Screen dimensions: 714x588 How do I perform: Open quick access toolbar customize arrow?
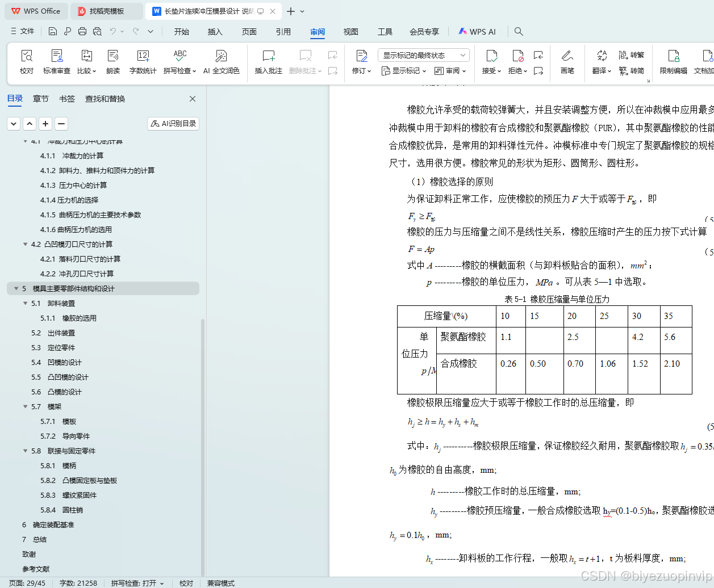[151, 31]
